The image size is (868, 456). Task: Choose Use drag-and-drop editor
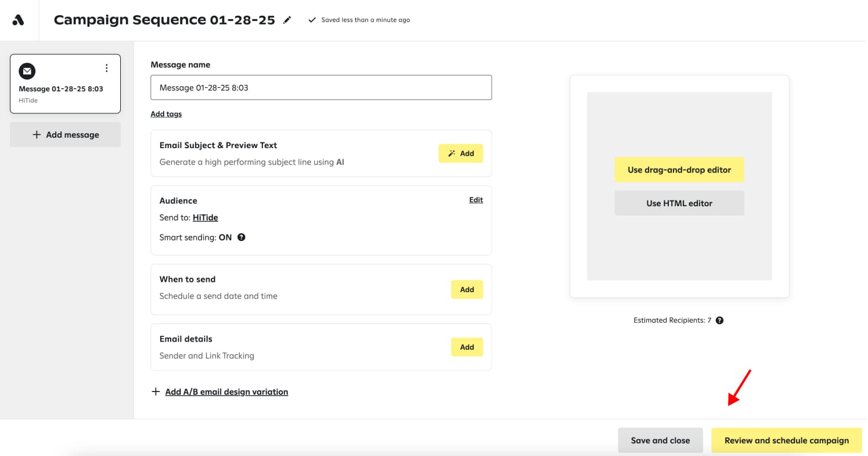coord(679,170)
